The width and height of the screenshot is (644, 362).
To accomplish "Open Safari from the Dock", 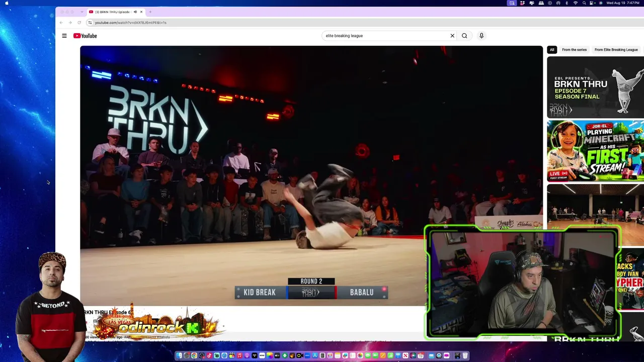I will click(x=224, y=356).
